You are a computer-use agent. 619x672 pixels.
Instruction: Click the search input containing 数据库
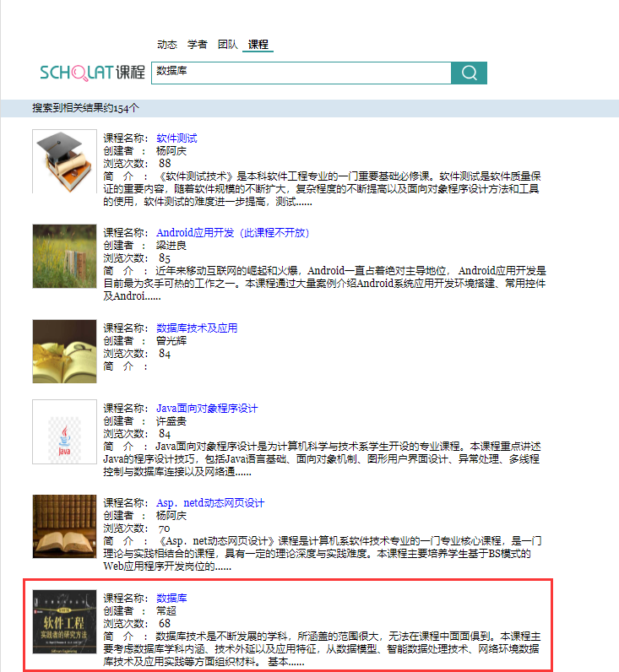point(301,73)
